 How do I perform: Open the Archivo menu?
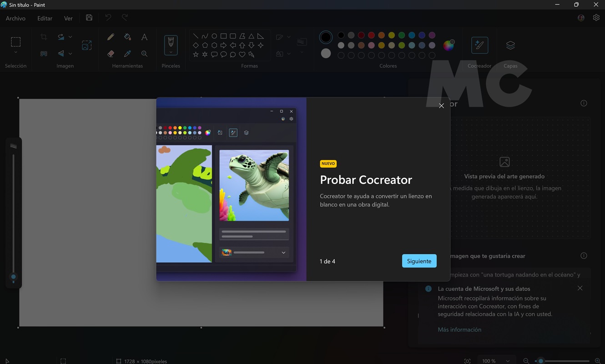[x=15, y=18]
